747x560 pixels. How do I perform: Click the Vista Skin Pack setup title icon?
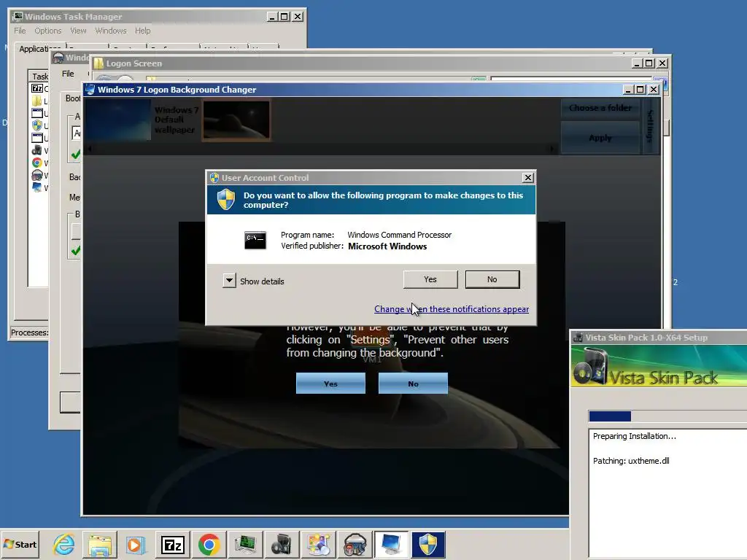click(x=578, y=338)
